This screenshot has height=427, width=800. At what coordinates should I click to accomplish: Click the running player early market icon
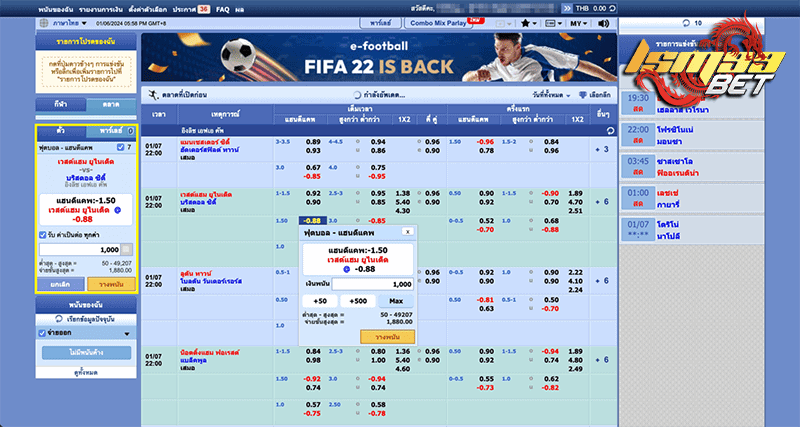click(153, 95)
